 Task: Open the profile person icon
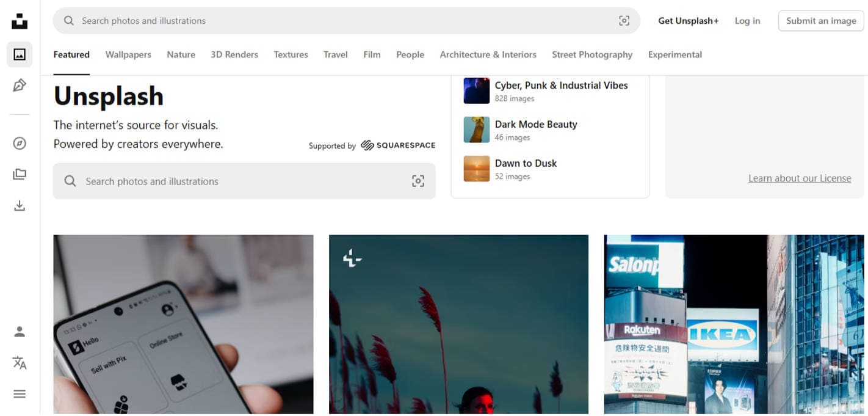click(x=20, y=332)
